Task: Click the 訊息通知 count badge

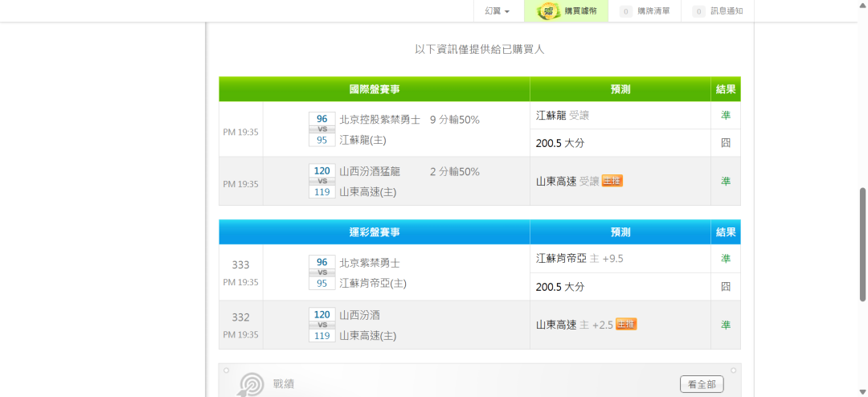Action: [698, 11]
